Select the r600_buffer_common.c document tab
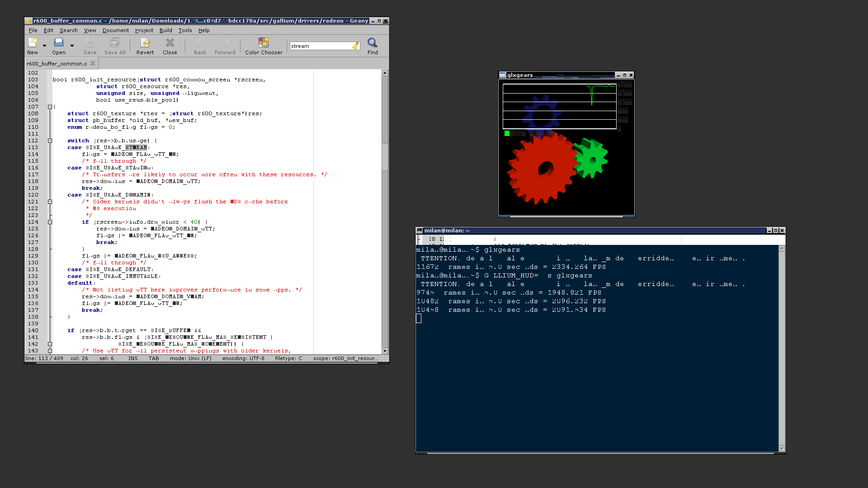 tap(57, 64)
